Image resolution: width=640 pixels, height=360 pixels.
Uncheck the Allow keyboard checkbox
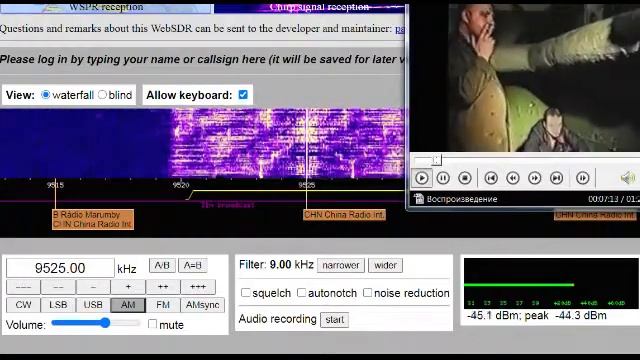point(243,95)
